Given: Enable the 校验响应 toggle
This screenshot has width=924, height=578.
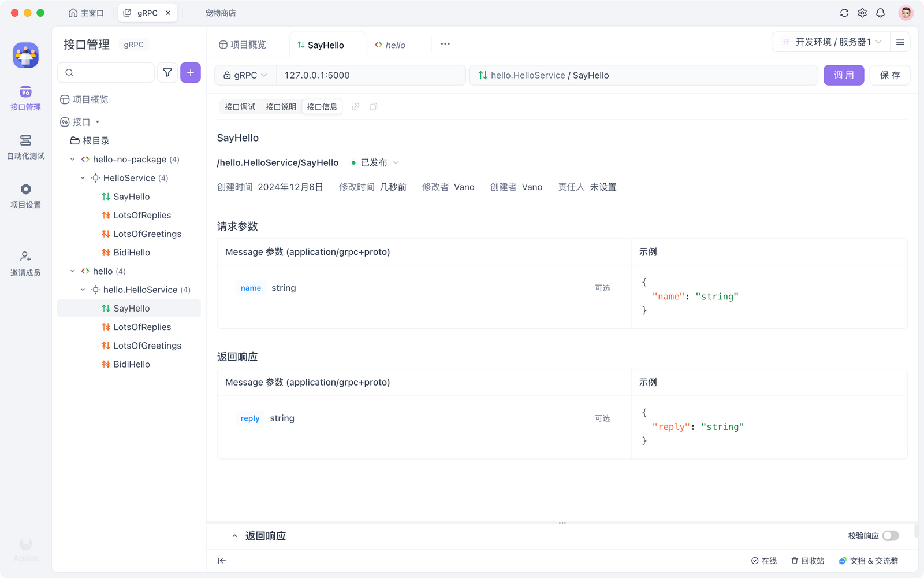Looking at the screenshot, I should click(x=891, y=535).
